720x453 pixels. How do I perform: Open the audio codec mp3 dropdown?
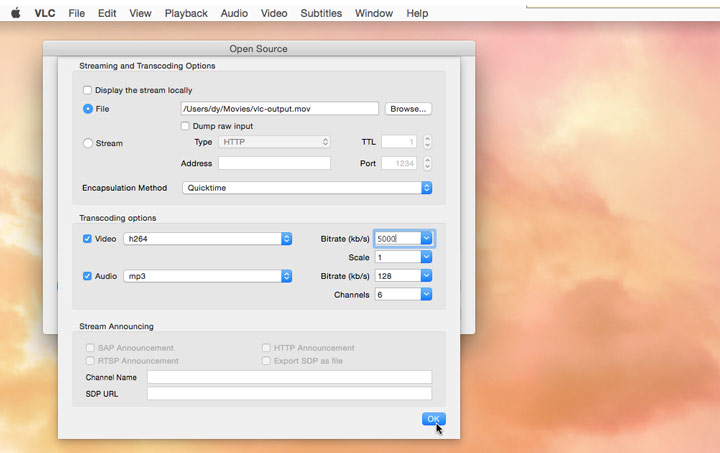[x=208, y=276]
